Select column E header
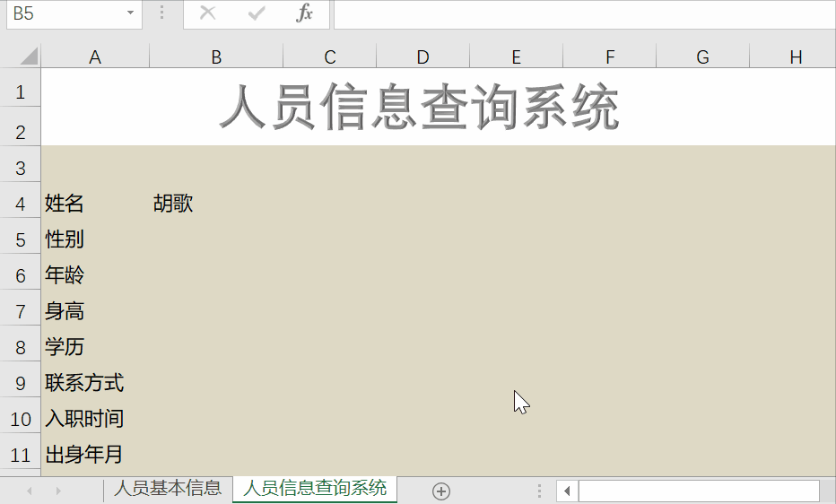Screen dimensions: 836x504 click(516, 56)
